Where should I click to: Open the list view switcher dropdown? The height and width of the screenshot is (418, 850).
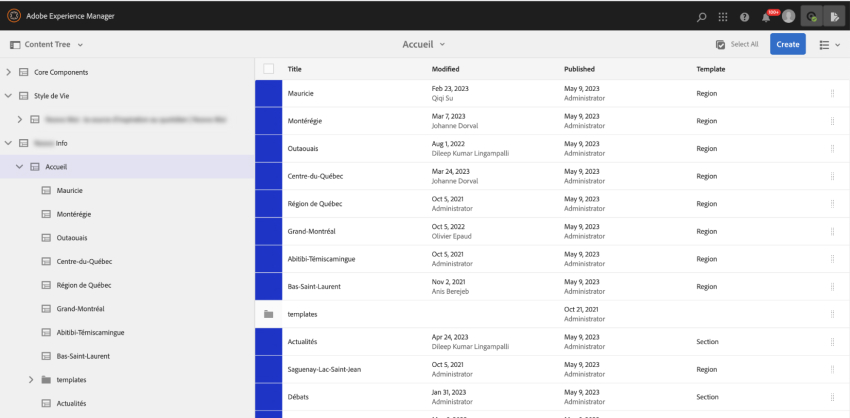(x=829, y=44)
